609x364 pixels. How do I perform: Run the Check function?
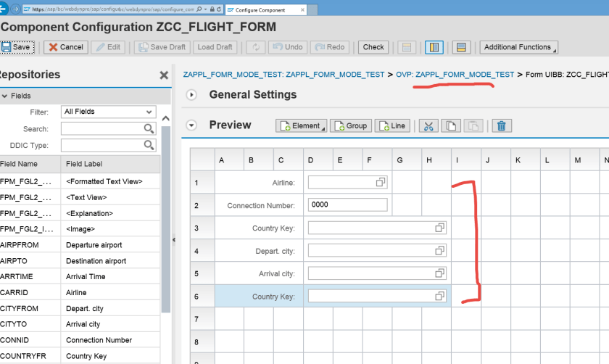coord(373,47)
